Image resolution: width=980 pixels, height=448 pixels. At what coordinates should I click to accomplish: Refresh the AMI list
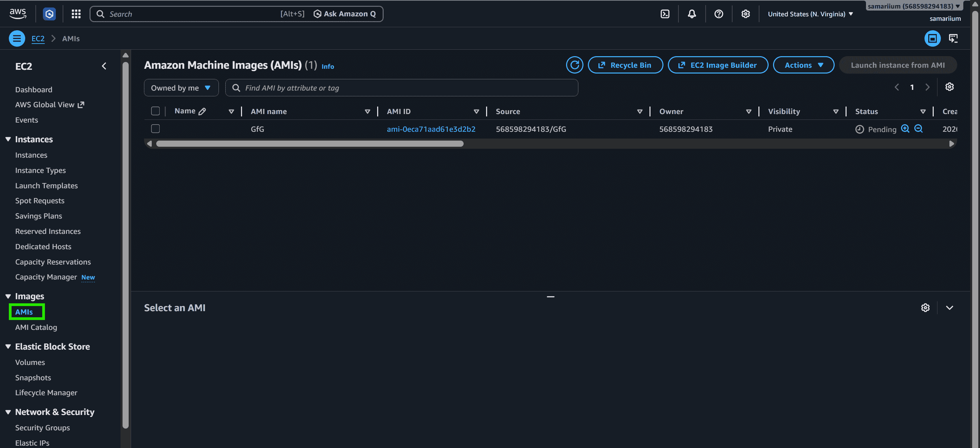coord(575,65)
